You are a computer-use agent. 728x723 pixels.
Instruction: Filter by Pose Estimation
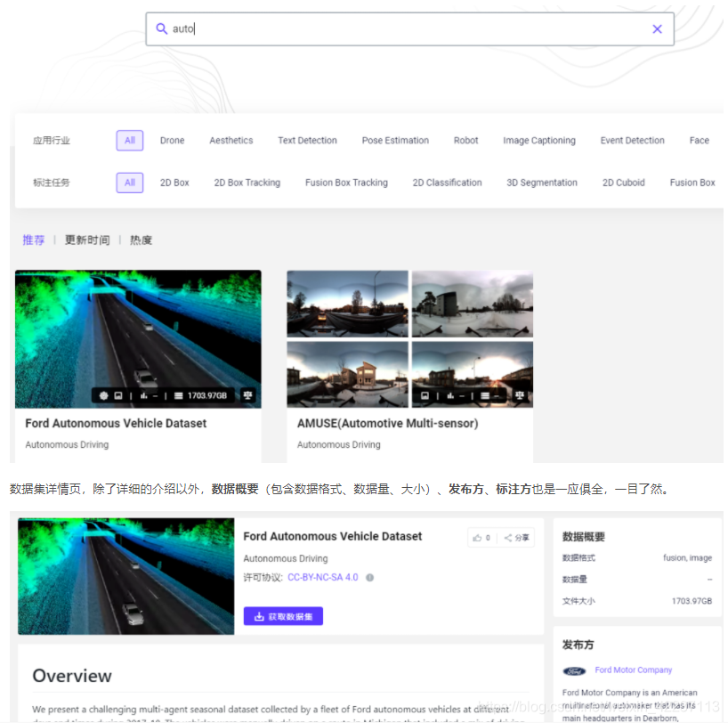coord(395,141)
